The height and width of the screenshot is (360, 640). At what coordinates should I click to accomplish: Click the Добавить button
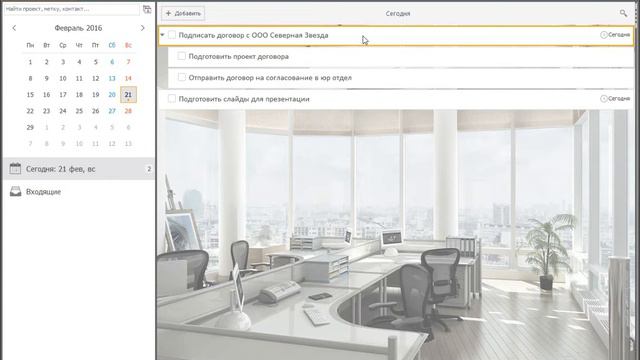click(183, 13)
